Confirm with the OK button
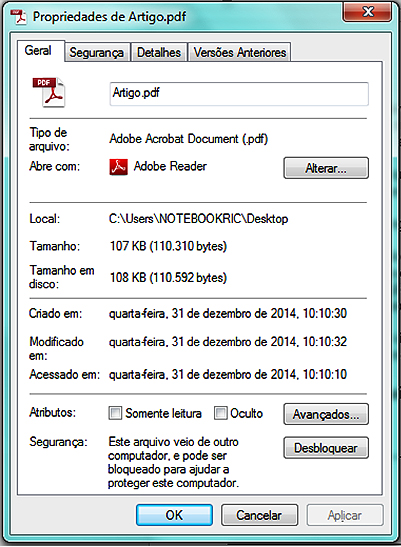This screenshot has height=547, width=401. click(x=174, y=515)
